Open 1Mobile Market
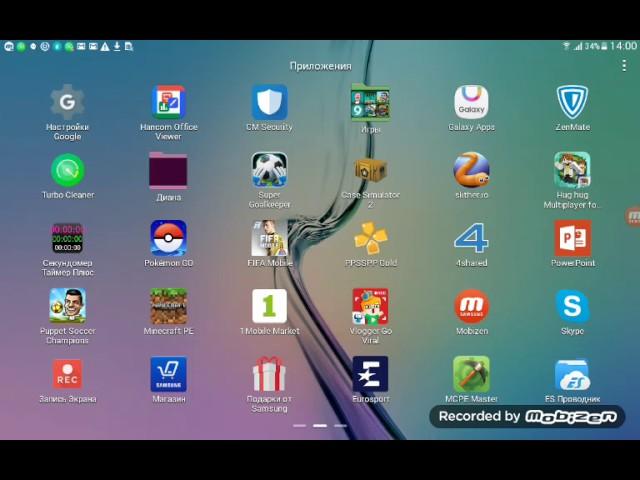This screenshot has height=480, width=640. 269,306
